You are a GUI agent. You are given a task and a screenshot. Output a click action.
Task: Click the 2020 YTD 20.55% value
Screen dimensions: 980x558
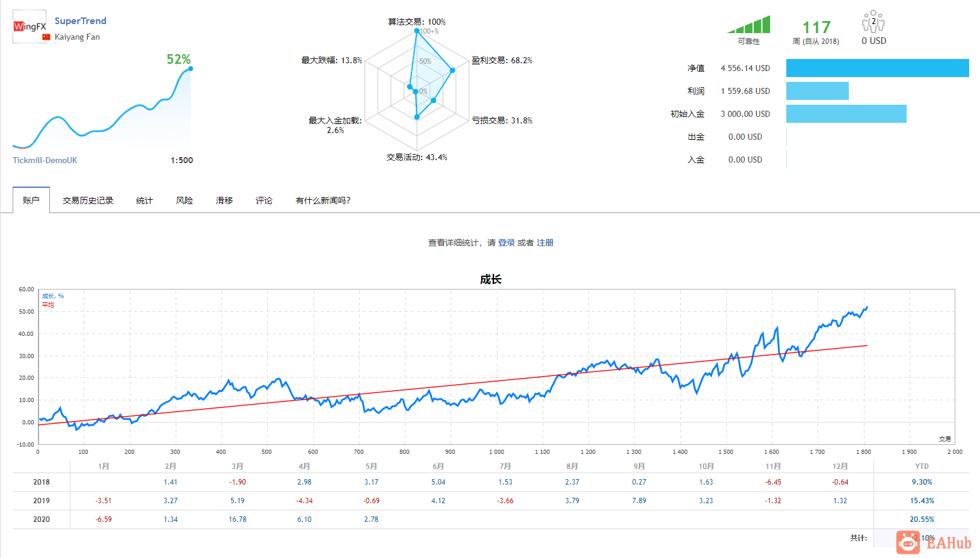click(x=922, y=519)
